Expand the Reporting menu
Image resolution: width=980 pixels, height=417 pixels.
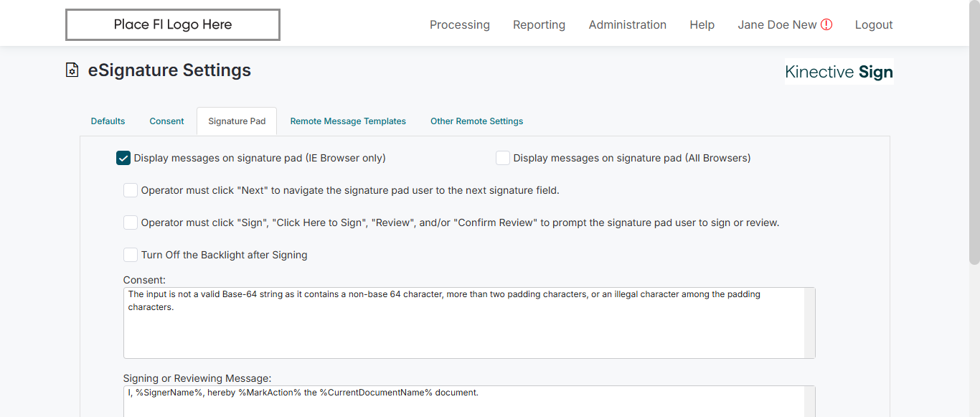tap(539, 24)
